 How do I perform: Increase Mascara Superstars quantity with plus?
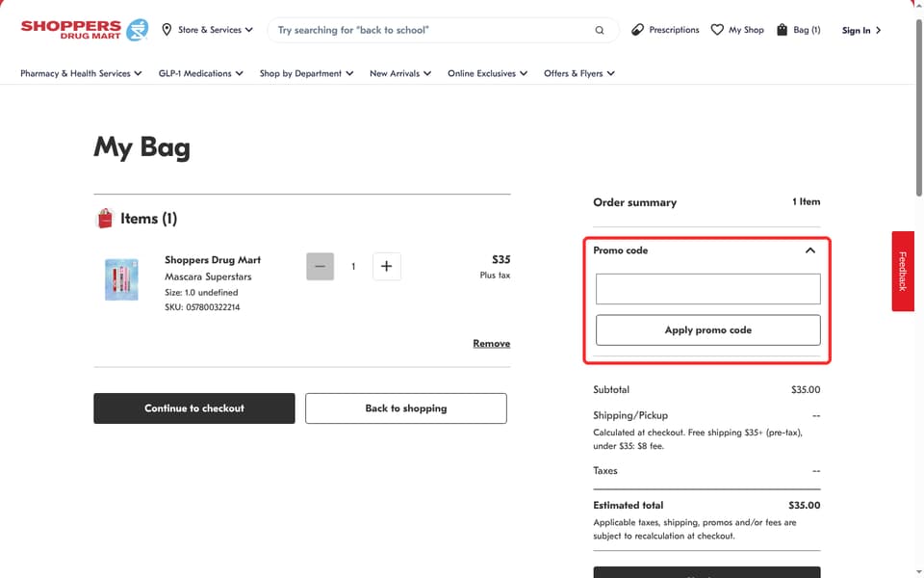387,267
